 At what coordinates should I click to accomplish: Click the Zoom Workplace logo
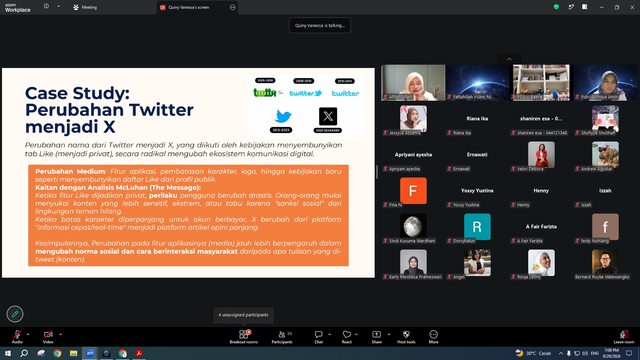point(18,8)
